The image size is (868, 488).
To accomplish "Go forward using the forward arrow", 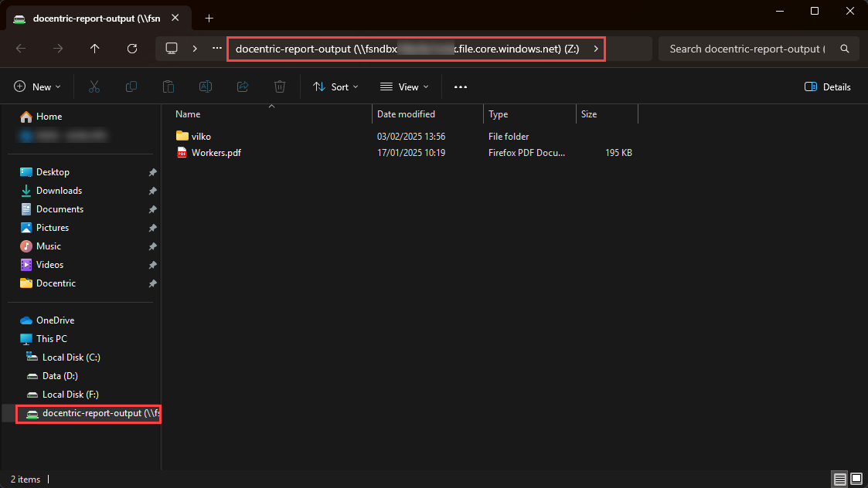I will click(57, 49).
